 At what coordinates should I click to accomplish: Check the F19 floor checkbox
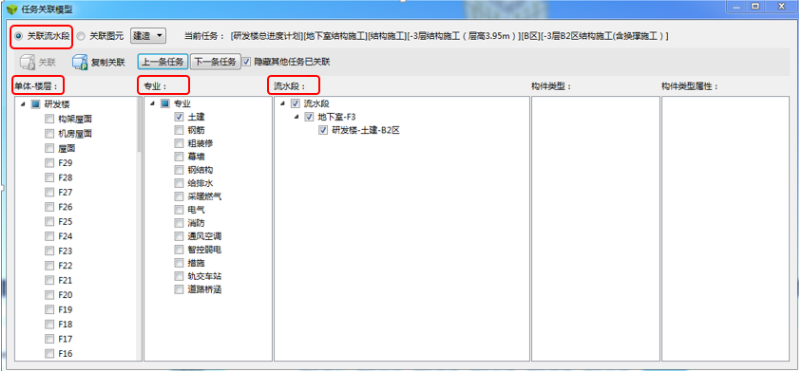click(49, 310)
